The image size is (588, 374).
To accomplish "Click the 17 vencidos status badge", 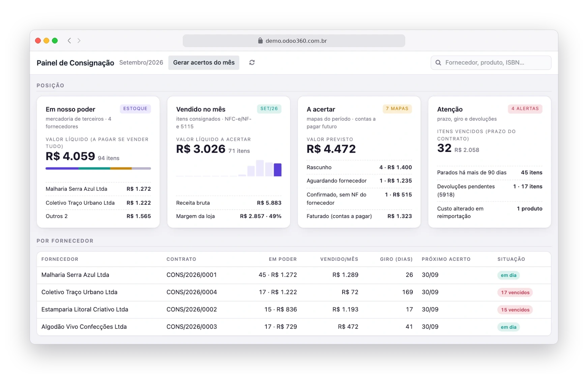I will coord(515,292).
